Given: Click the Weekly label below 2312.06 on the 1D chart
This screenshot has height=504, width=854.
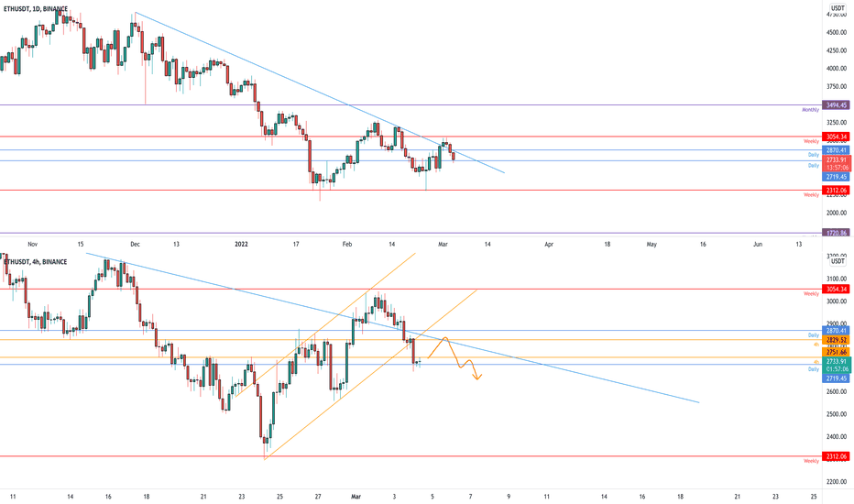Looking at the screenshot, I should pyautogui.click(x=812, y=195).
